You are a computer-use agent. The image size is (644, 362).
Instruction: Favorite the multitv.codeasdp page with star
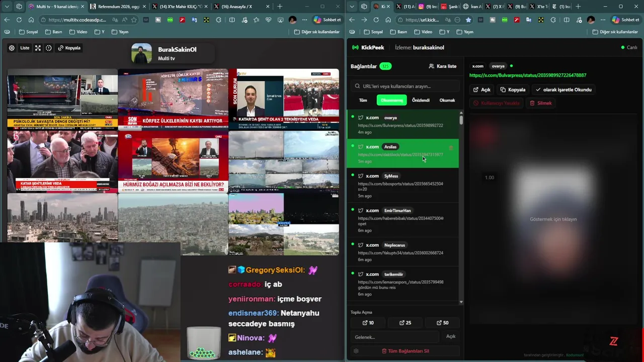(134, 20)
